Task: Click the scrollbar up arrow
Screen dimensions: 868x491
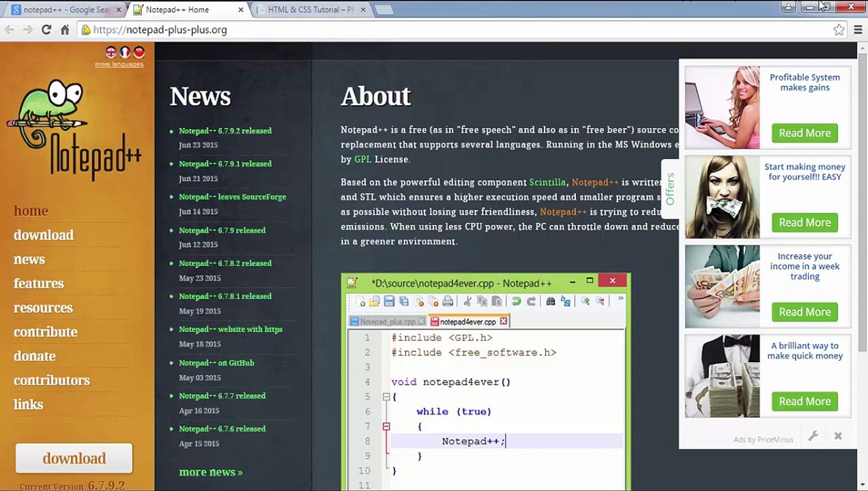Action: 863,47
